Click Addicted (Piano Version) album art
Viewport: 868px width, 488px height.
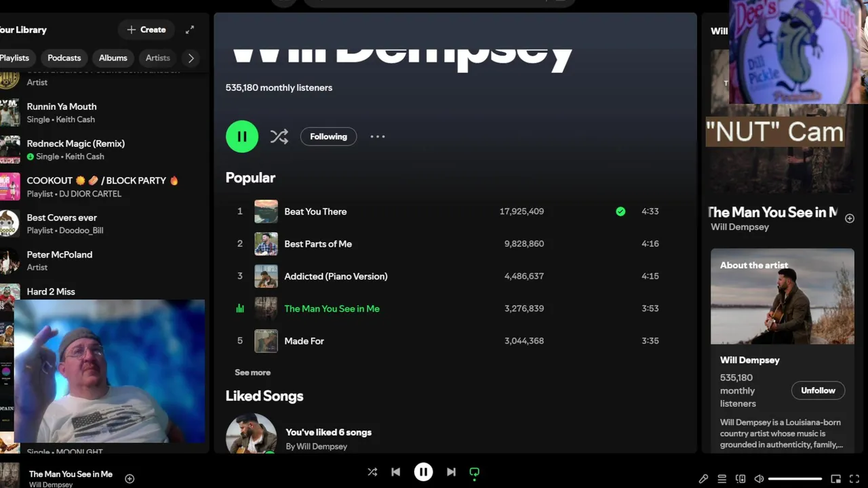pyautogui.click(x=266, y=276)
